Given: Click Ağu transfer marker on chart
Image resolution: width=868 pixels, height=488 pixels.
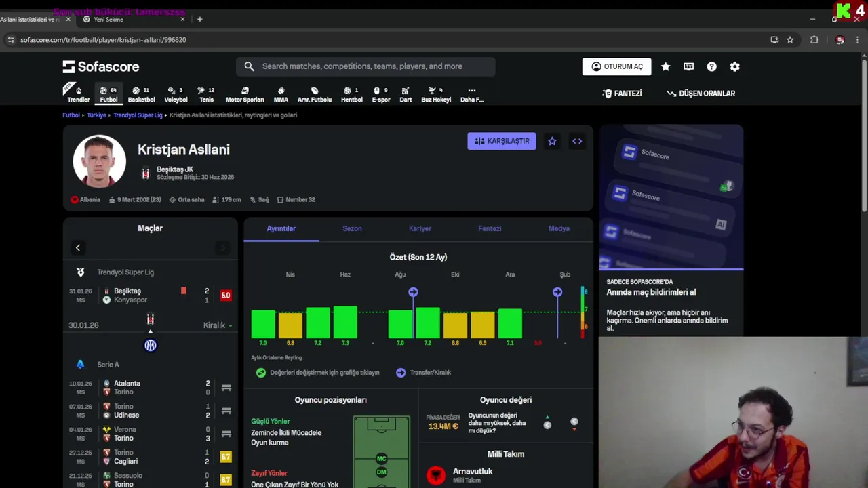Looking at the screenshot, I should [x=413, y=292].
